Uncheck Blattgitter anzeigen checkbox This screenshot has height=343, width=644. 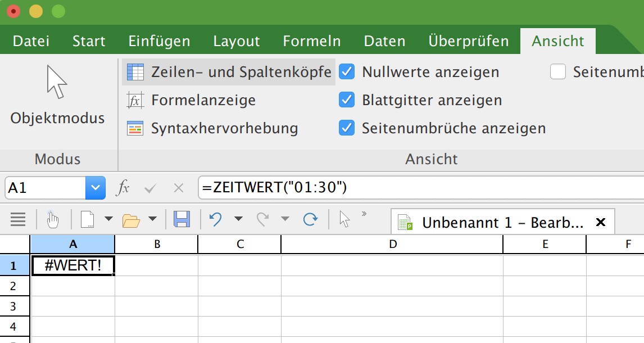point(347,100)
